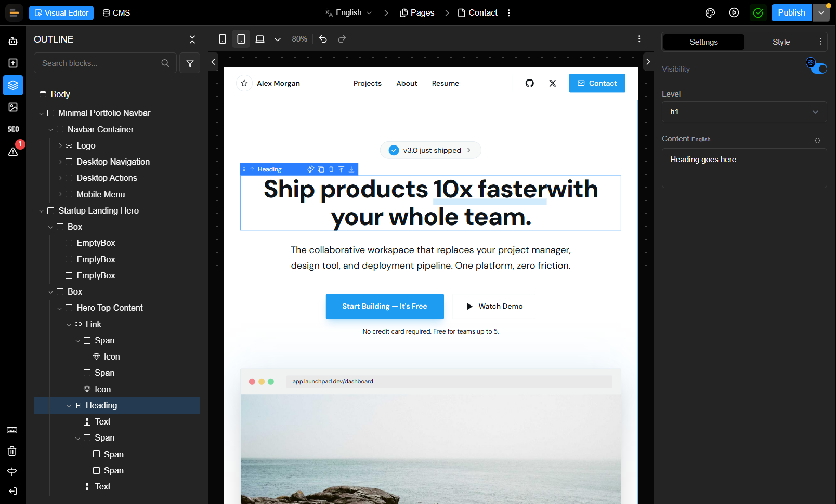Open the Publish options dropdown arrow
Image resolution: width=836 pixels, height=504 pixels.
821,12
